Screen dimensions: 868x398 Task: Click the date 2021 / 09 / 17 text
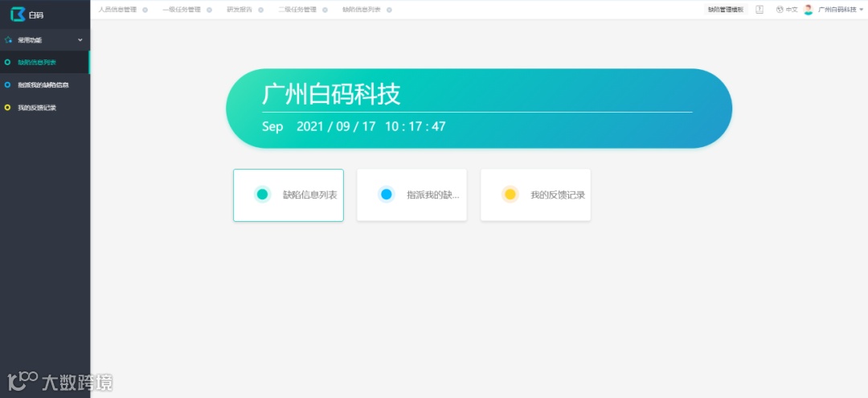coord(336,126)
